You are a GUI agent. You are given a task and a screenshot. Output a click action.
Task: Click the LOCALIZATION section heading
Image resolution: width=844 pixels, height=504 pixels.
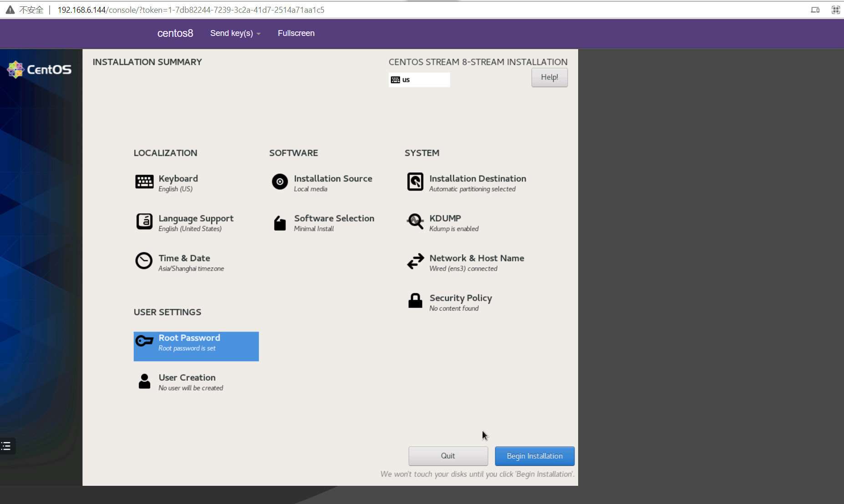pyautogui.click(x=165, y=153)
